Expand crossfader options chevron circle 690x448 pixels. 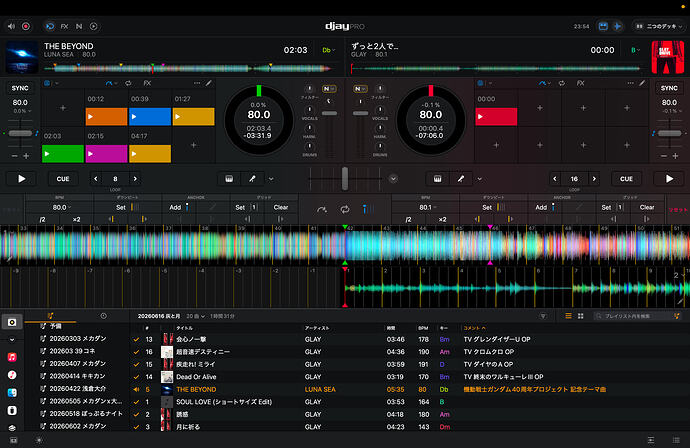point(393,179)
